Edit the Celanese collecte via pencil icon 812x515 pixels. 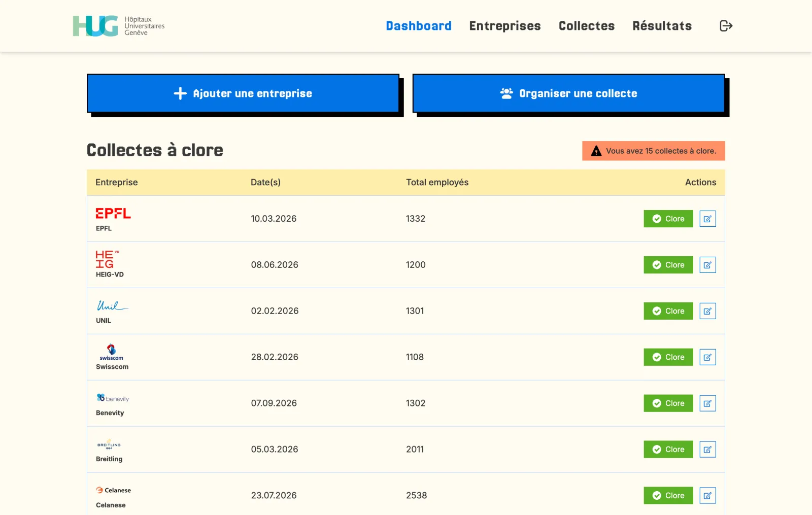(707, 496)
